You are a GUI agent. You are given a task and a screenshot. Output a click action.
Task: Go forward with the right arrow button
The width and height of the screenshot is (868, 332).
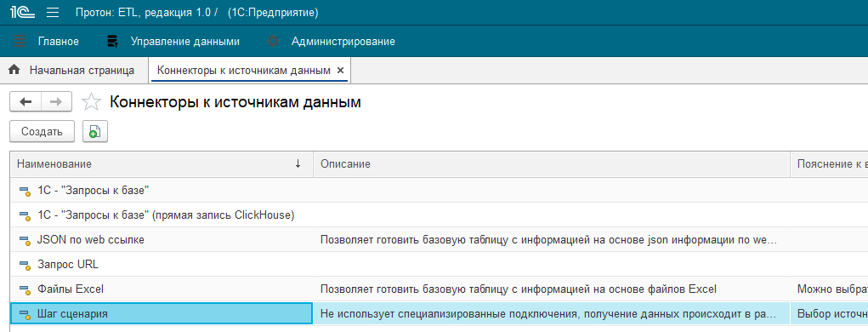[x=56, y=101]
